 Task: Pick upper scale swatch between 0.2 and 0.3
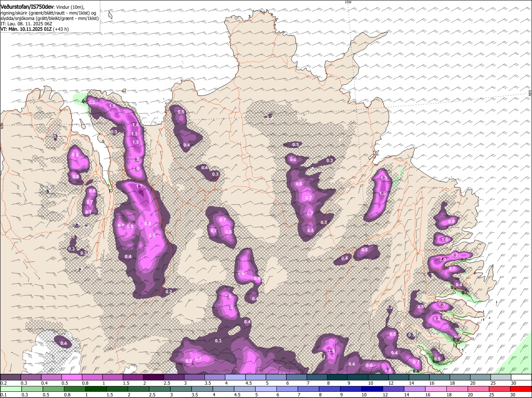10,377
